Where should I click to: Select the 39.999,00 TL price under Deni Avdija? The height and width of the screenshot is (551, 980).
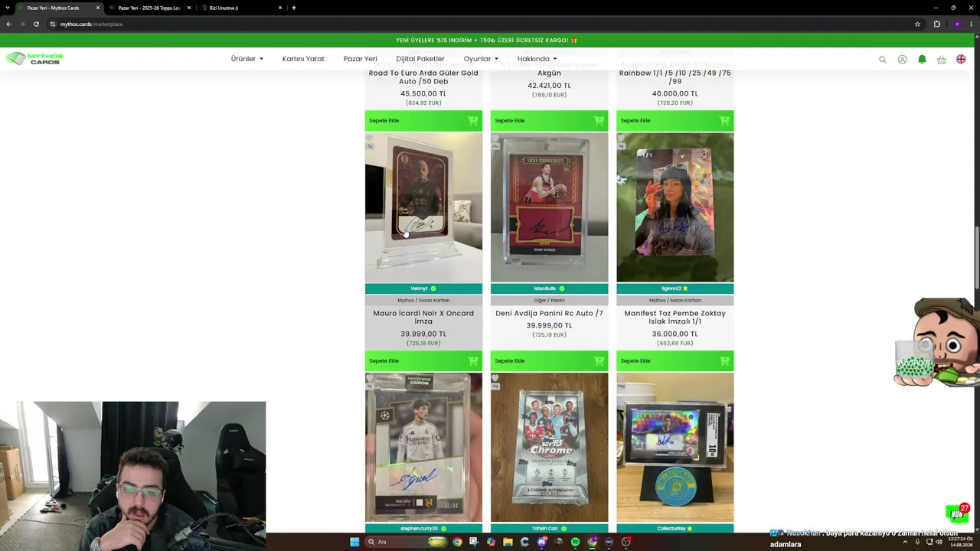coord(549,325)
